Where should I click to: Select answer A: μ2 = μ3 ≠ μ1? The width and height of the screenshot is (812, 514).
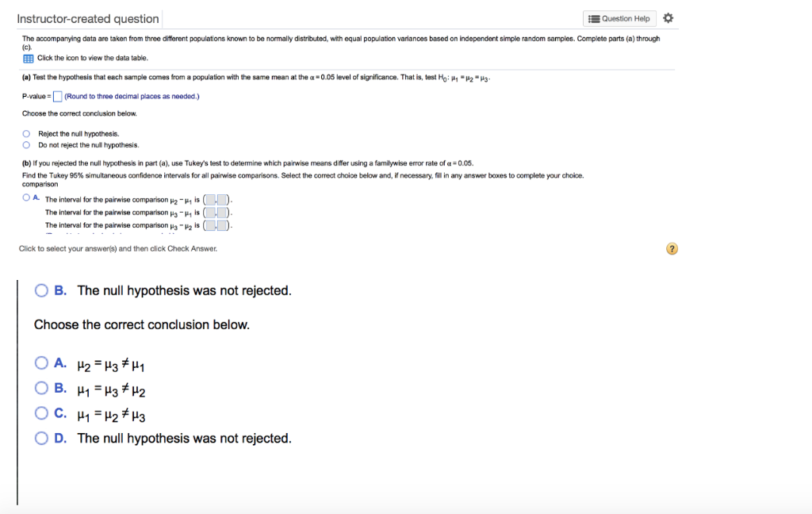pos(41,362)
